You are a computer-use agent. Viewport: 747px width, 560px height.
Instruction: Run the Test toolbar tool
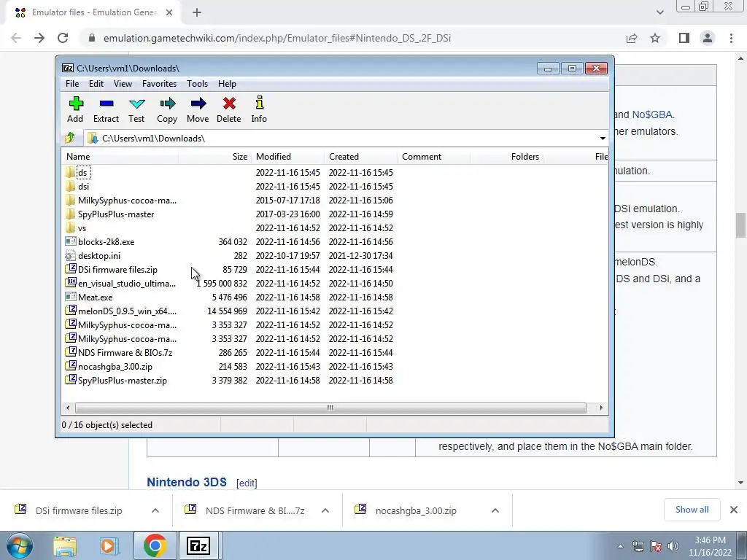136,104
